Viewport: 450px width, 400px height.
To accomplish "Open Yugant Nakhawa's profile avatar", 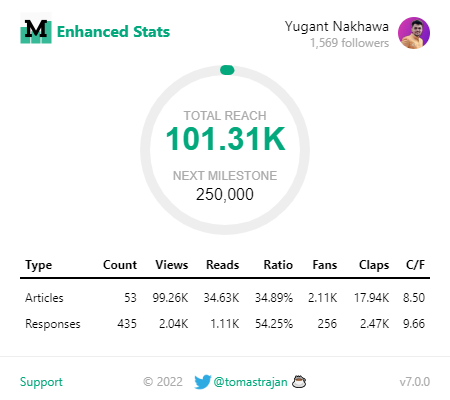I will click(414, 33).
